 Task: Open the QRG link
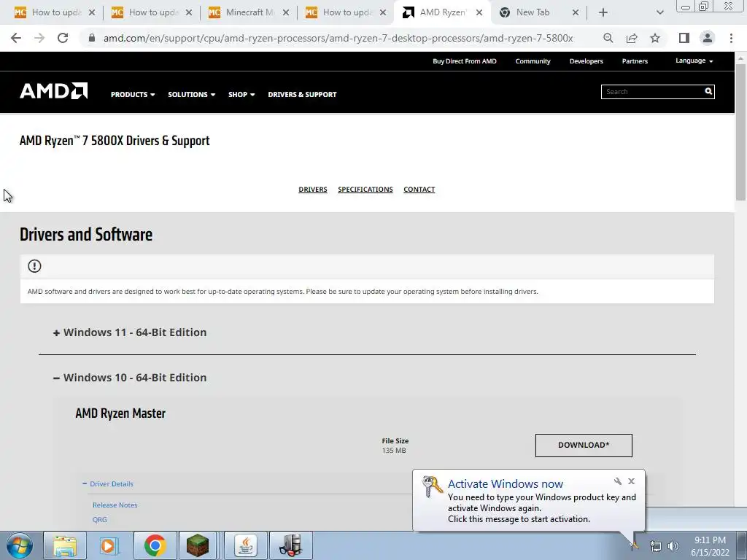[x=99, y=519]
